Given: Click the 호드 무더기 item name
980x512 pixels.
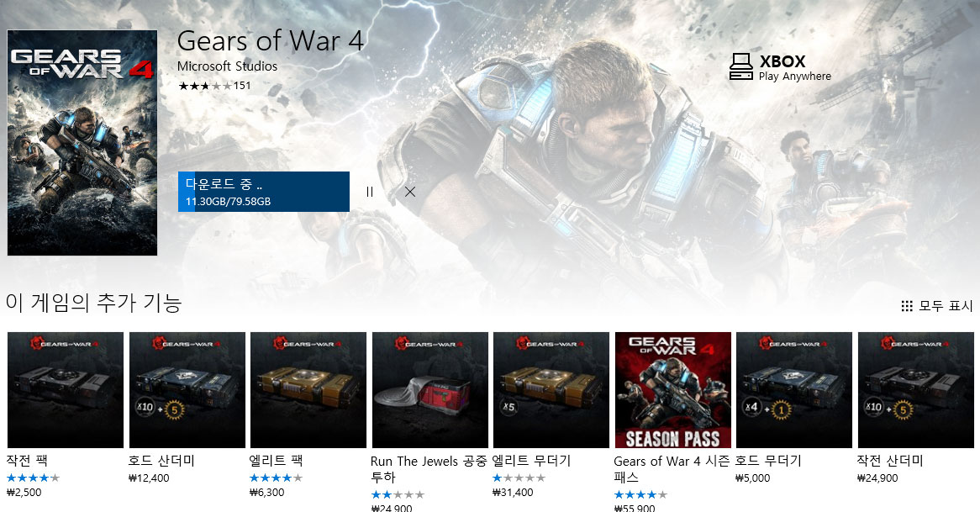Looking at the screenshot, I should (x=767, y=461).
